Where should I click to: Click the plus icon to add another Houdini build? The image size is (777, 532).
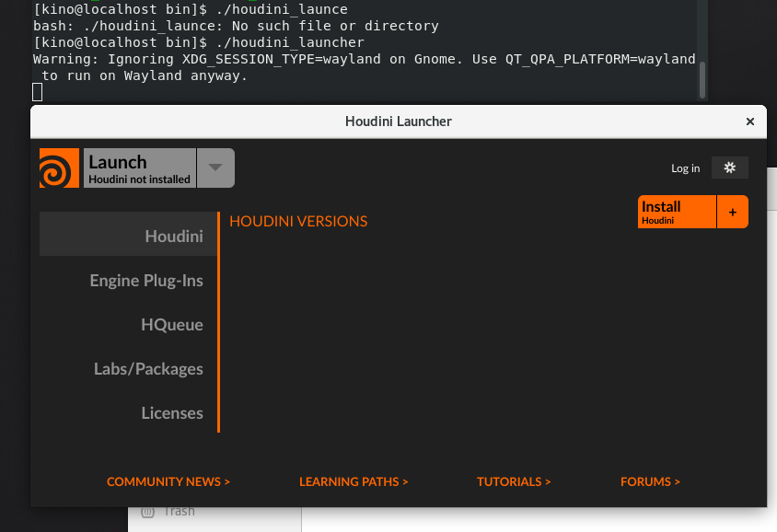pos(733,212)
